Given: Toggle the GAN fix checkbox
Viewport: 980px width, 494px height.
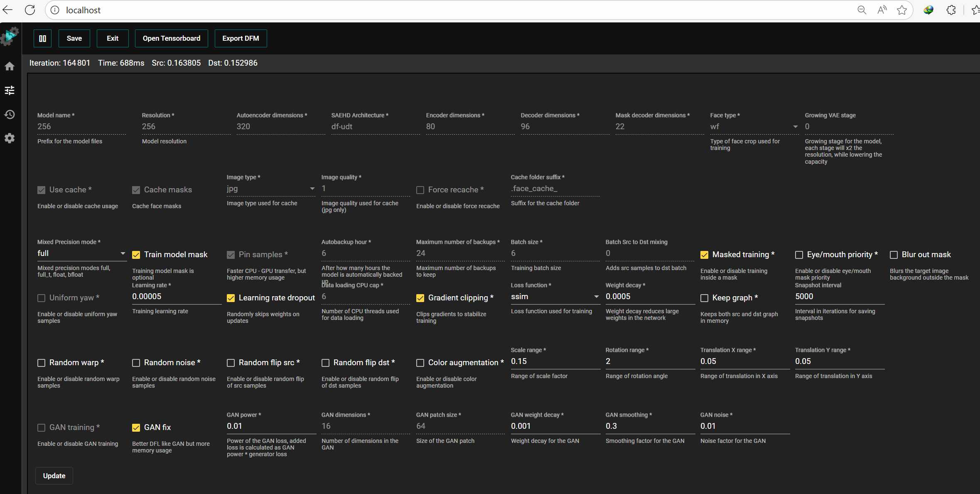Looking at the screenshot, I should [x=136, y=428].
